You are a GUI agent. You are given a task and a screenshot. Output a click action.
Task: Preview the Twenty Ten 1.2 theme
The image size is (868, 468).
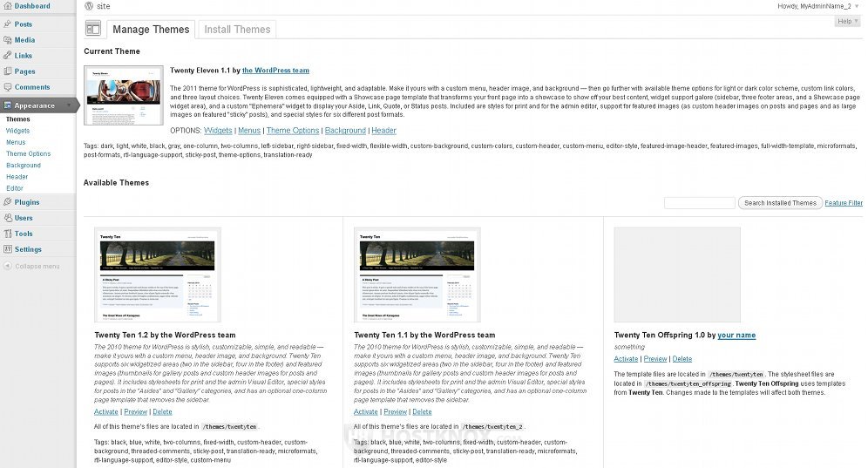136,412
